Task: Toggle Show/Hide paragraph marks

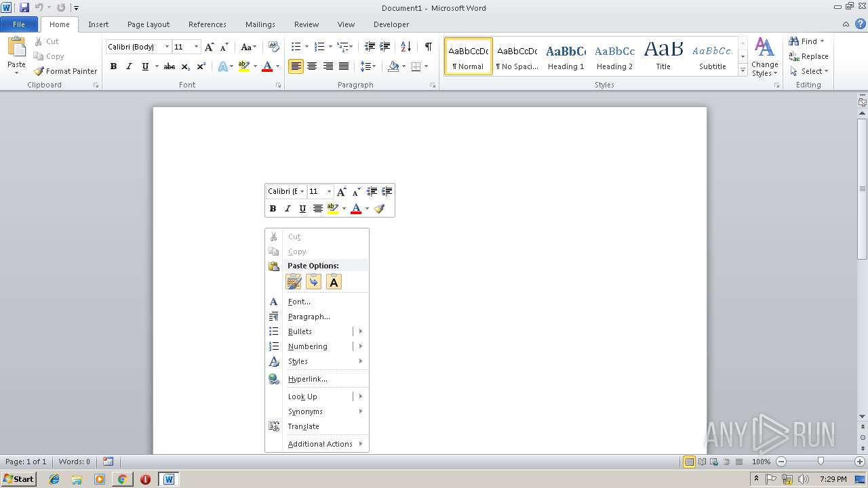Action: pos(428,47)
